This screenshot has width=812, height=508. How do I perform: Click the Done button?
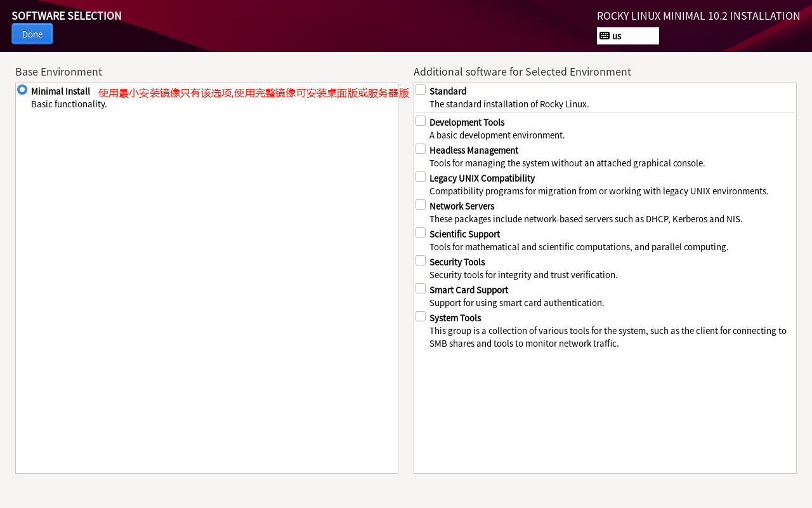tap(32, 34)
